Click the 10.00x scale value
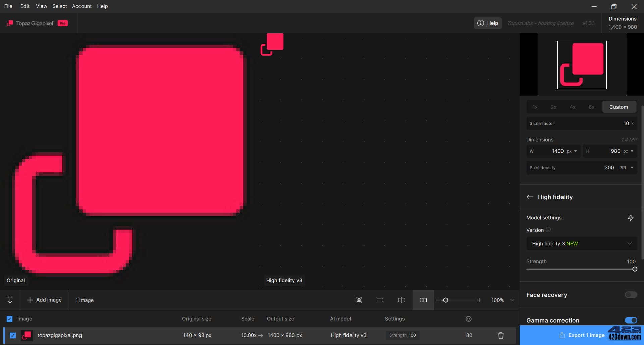This screenshot has width=644, height=345. pos(249,335)
